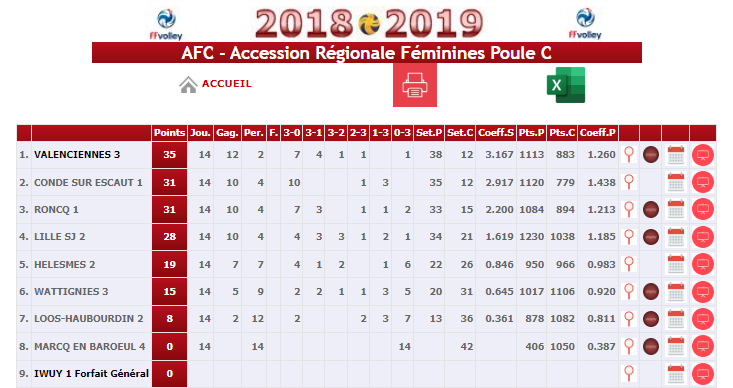Open the map pin for VALENCIENNES 3
This screenshot has width=733, height=388.
tap(629, 155)
